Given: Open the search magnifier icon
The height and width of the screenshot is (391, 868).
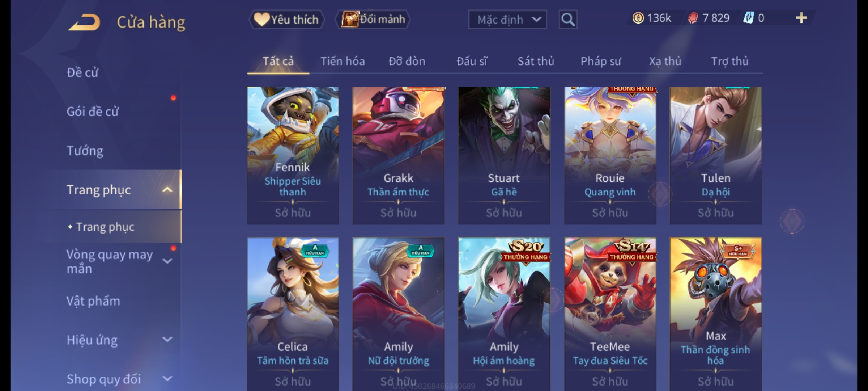Looking at the screenshot, I should point(568,20).
